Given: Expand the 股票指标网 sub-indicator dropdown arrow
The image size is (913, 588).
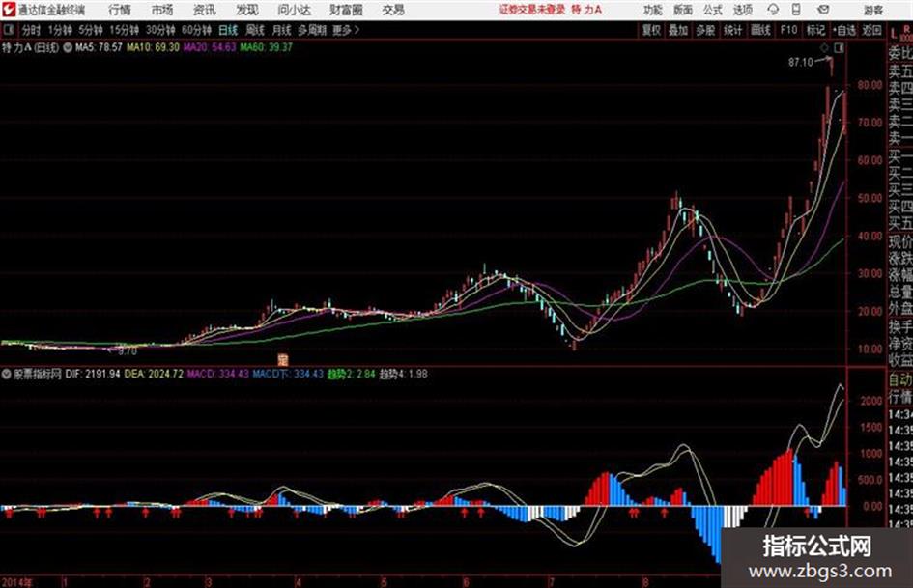Looking at the screenshot, I should point(7,374).
